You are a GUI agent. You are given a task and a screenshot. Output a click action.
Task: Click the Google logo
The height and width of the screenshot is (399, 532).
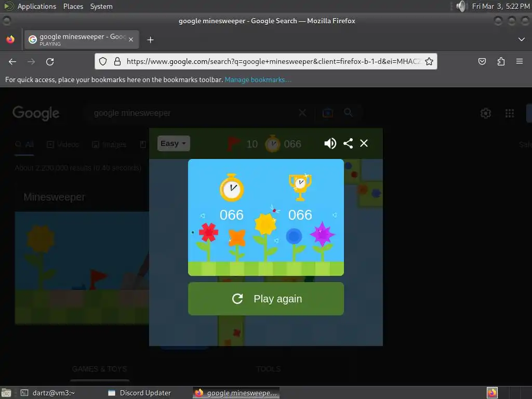[36, 113]
